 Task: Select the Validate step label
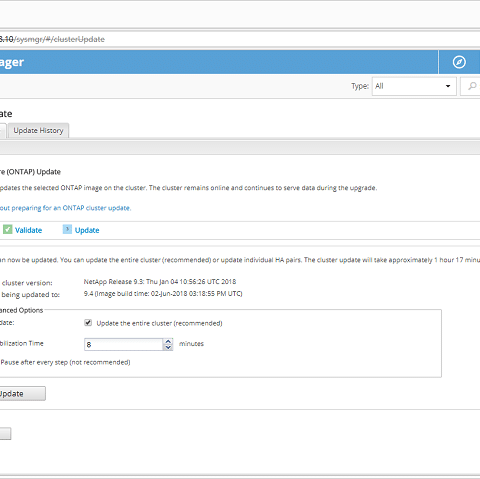pyautogui.click(x=28, y=230)
